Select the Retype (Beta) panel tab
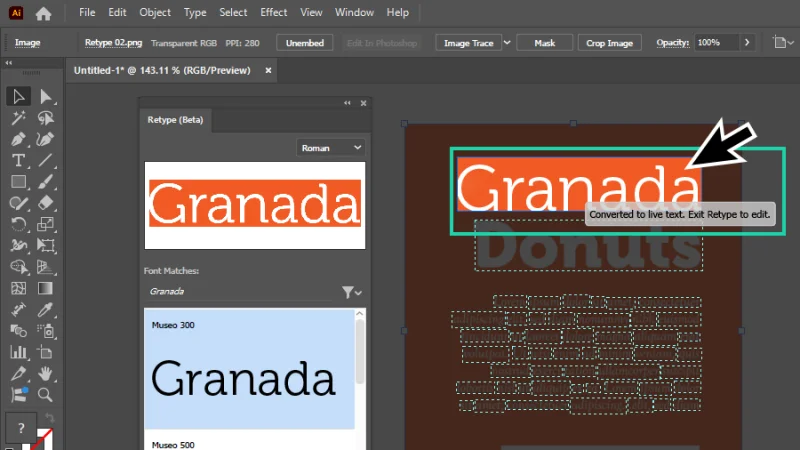Image resolution: width=800 pixels, height=450 pixels. click(x=175, y=120)
